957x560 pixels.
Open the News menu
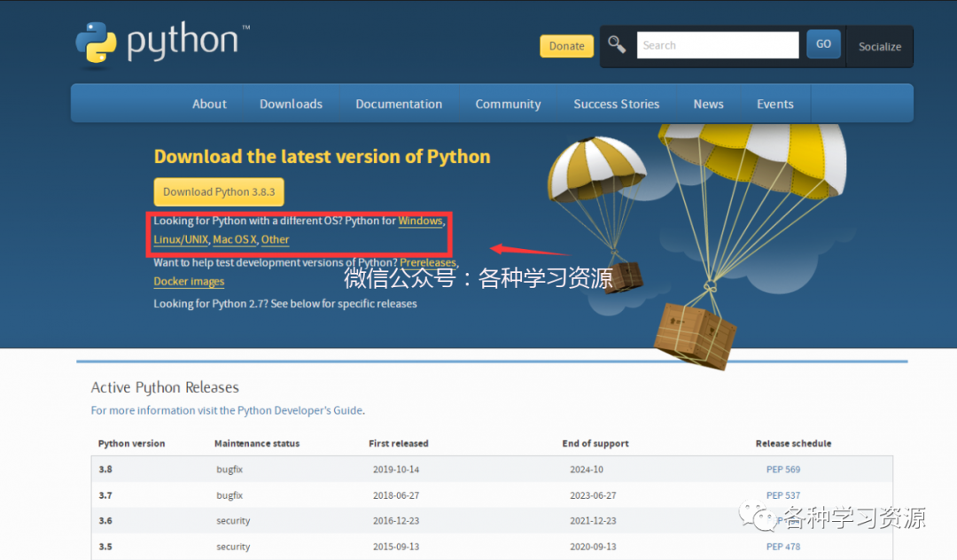pos(709,104)
